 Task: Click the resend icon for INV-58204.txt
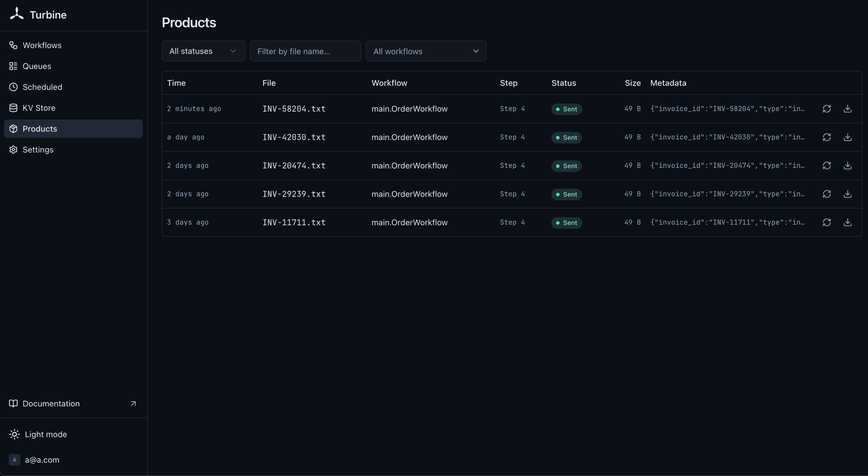point(827,109)
